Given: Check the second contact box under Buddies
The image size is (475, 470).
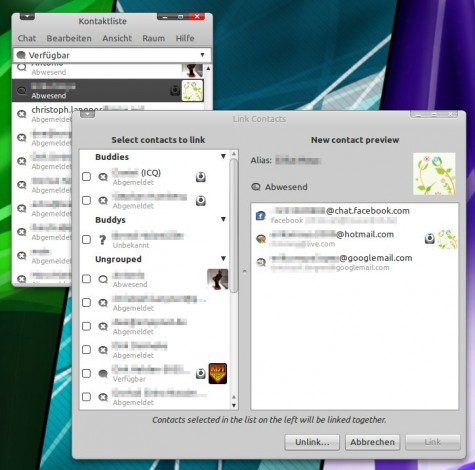Looking at the screenshot, I should click(x=86, y=200).
